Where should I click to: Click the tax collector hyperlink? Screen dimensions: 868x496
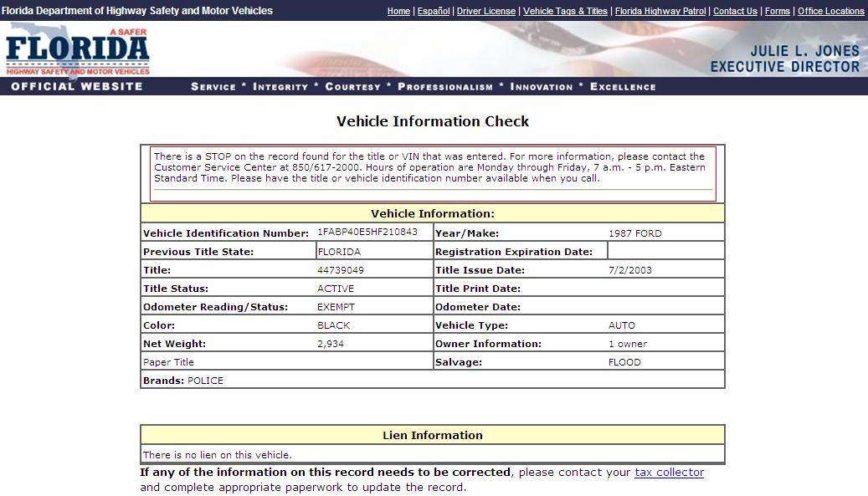click(x=669, y=473)
